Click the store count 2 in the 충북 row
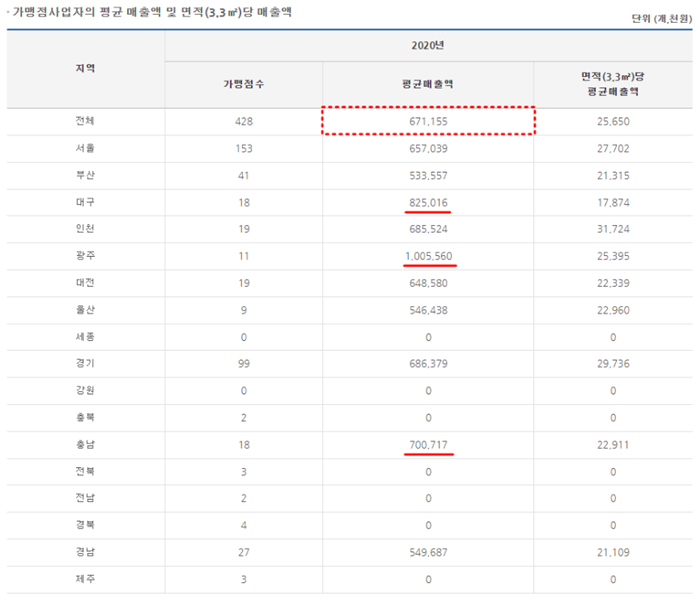700x604 pixels. (x=244, y=418)
